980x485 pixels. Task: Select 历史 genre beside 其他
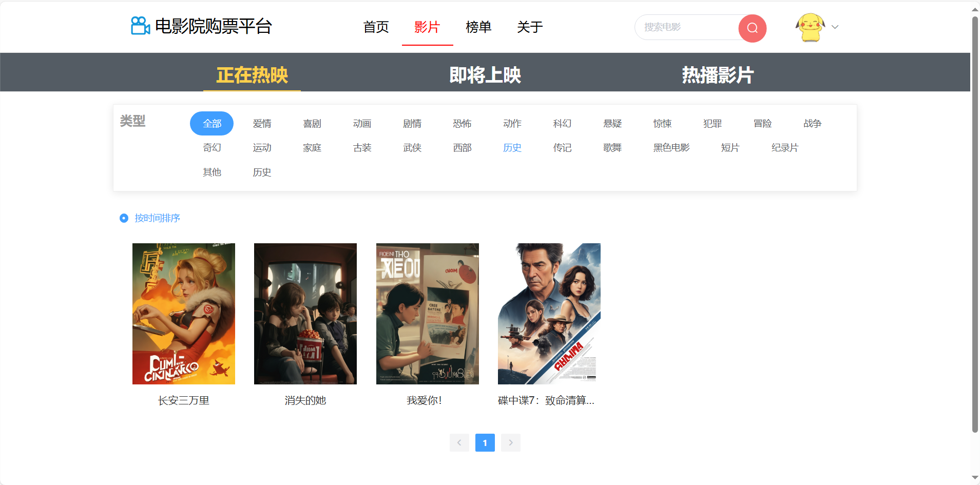pyautogui.click(x=262, y=172)
